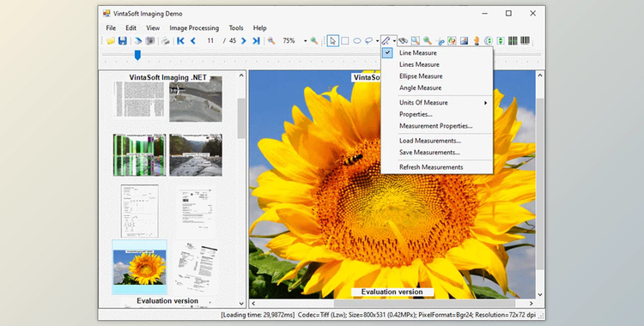Click the scissors crop tool icon
Screen dimensions: 644x326
click(x=440, y=40)
